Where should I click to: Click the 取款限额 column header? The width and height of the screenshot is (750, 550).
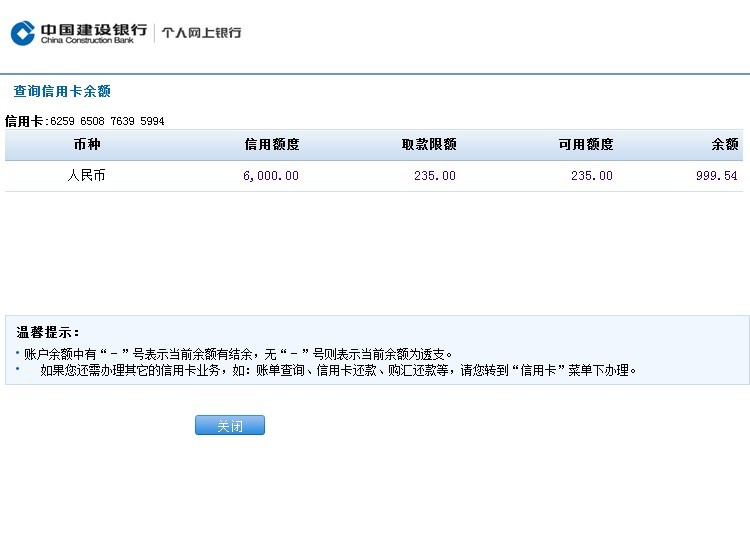429,144
